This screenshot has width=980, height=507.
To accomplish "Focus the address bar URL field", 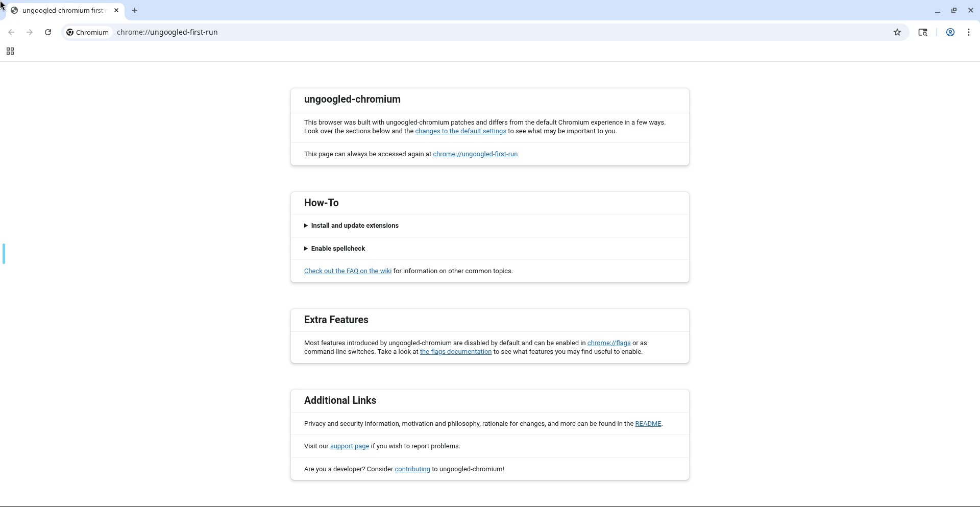I will click(459, 32).
